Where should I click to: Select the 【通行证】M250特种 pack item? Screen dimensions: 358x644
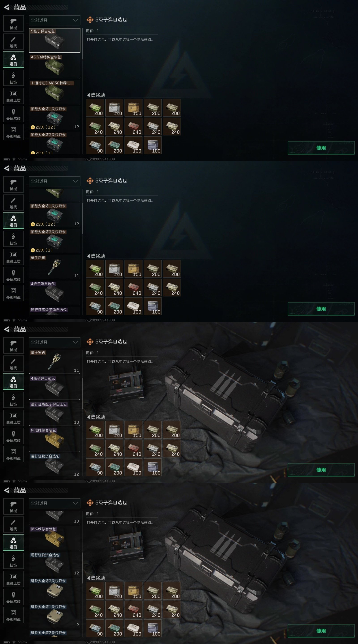(55, 92)
